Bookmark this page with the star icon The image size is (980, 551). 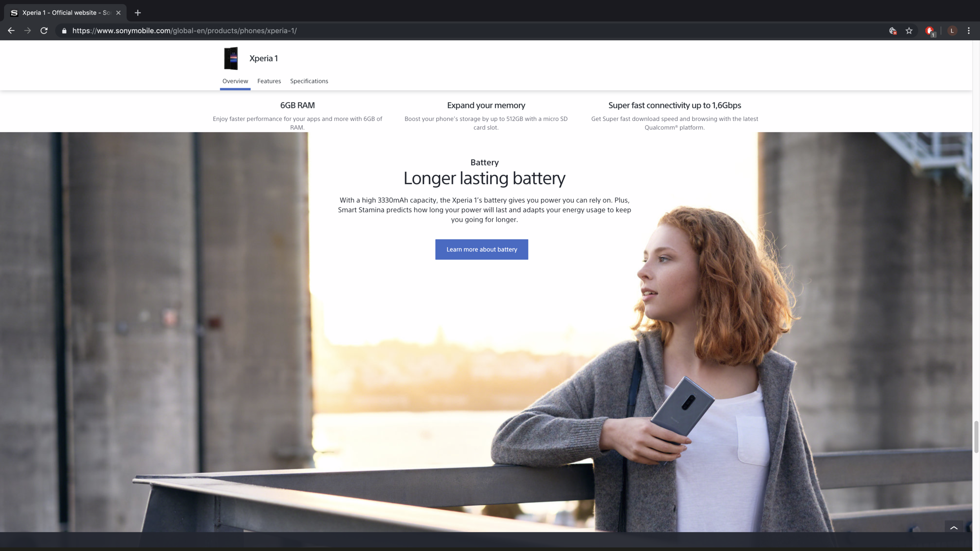[x=909, y=31]
